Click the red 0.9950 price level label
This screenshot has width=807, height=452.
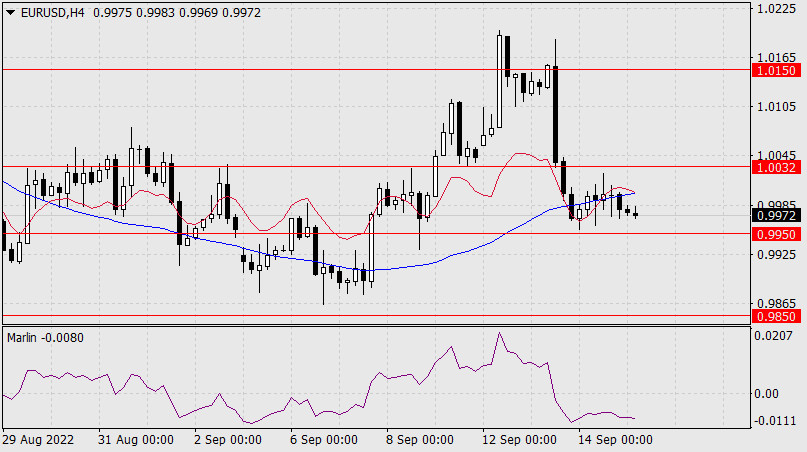pos(776,233)
